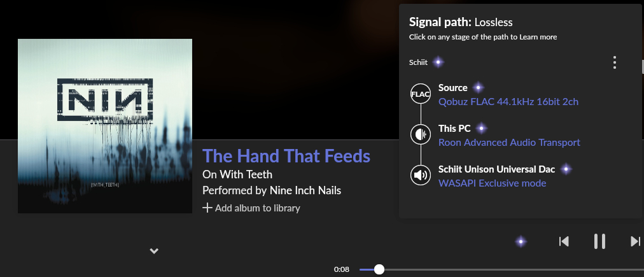Skip to the previous track
This screenshot has width=644, height=277.
tap(564, 241)
